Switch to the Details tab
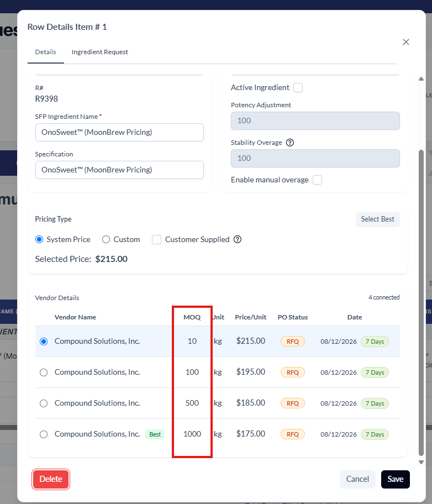Screen dimensions: 432x504 pyautogui.click(x=46, y=52)
